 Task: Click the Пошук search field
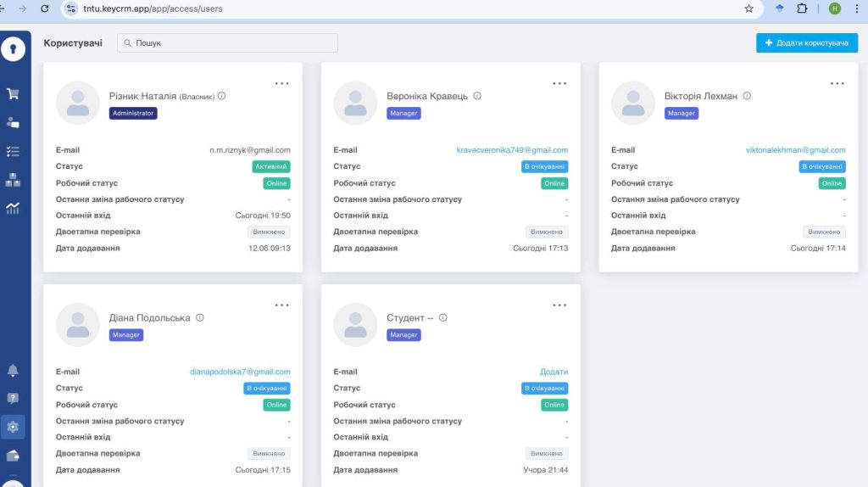click(x=227, y=42)
